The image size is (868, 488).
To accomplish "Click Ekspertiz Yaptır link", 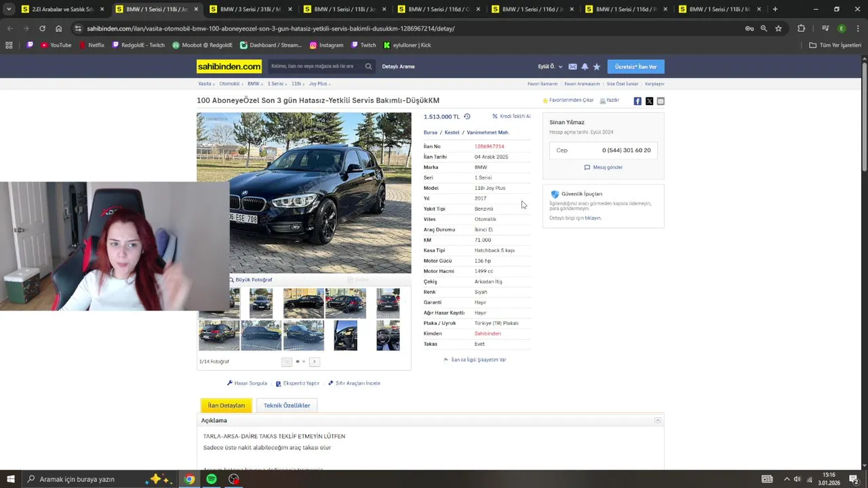I will click(298, 384).
